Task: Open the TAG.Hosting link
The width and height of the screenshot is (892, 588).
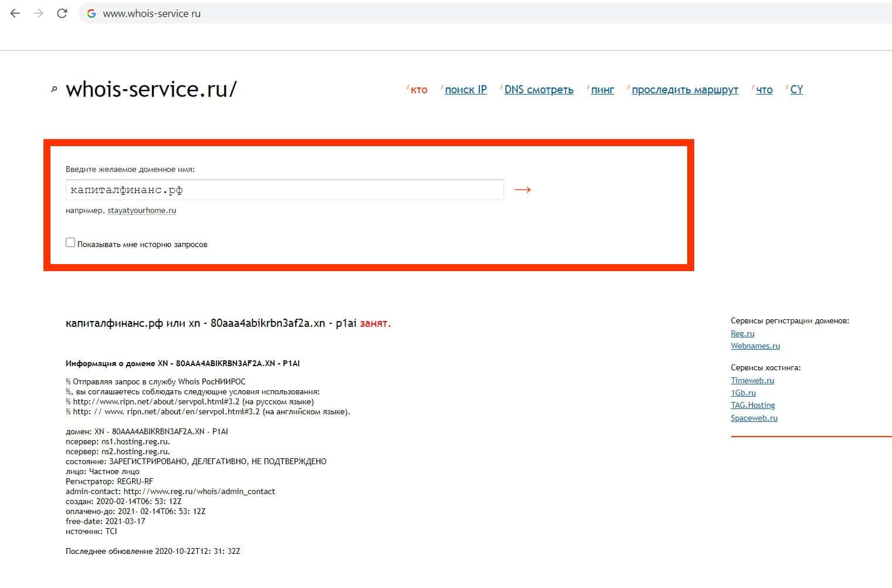Action: pyautogui.click(x=753, y=405)
